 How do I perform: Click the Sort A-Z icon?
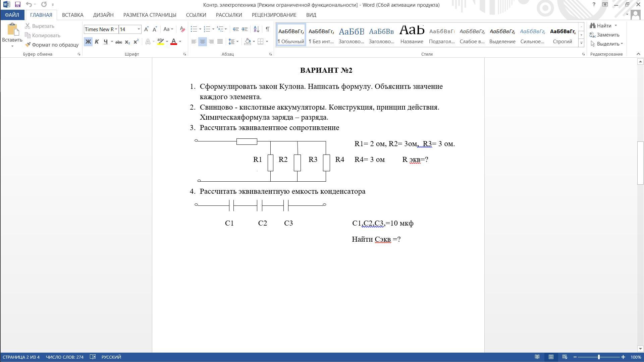click(256, 29)
